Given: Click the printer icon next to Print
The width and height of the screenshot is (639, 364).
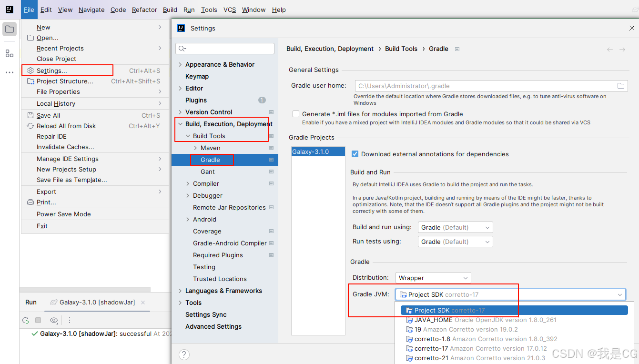Looking at the screenshot, I should click(x=30, y=202).
